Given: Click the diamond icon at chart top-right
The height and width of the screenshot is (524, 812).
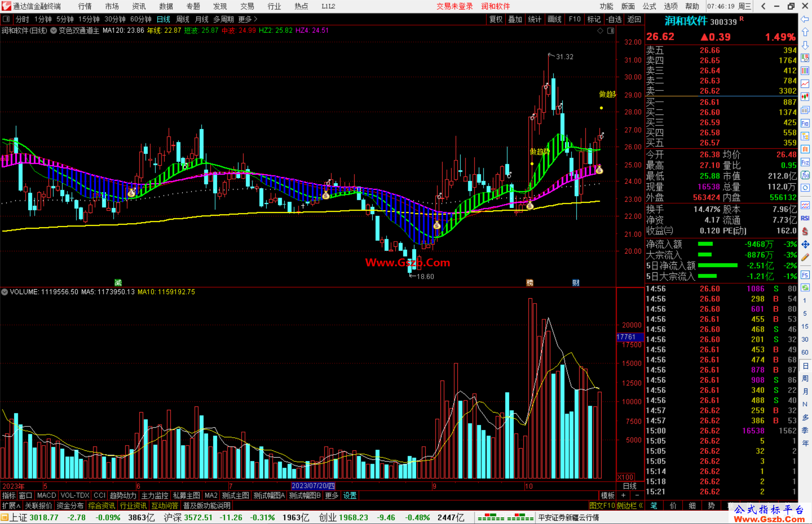Looking at the screenshot, I should (x=600, y=31).
